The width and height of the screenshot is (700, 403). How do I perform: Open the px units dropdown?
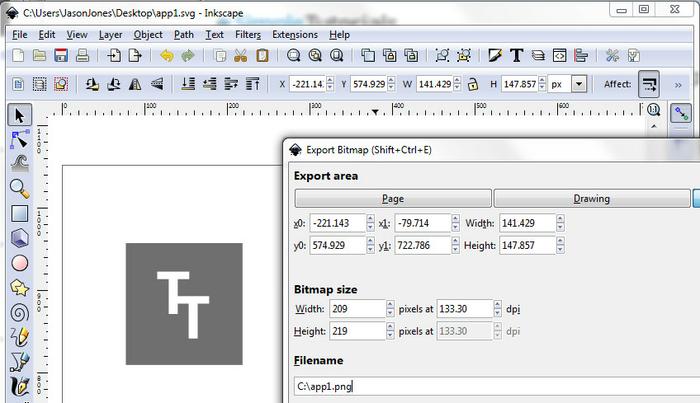coord(579,84)
